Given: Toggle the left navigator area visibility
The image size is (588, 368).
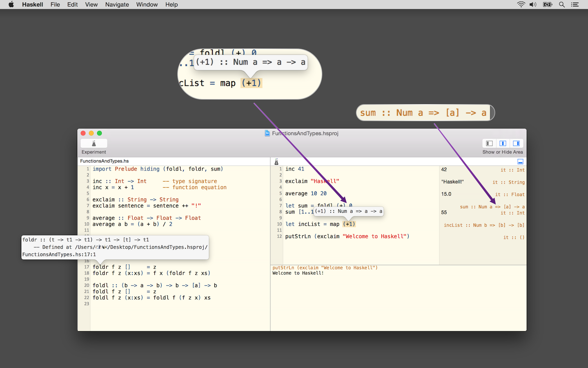Looking at the screenshot, I should (489, 144).
